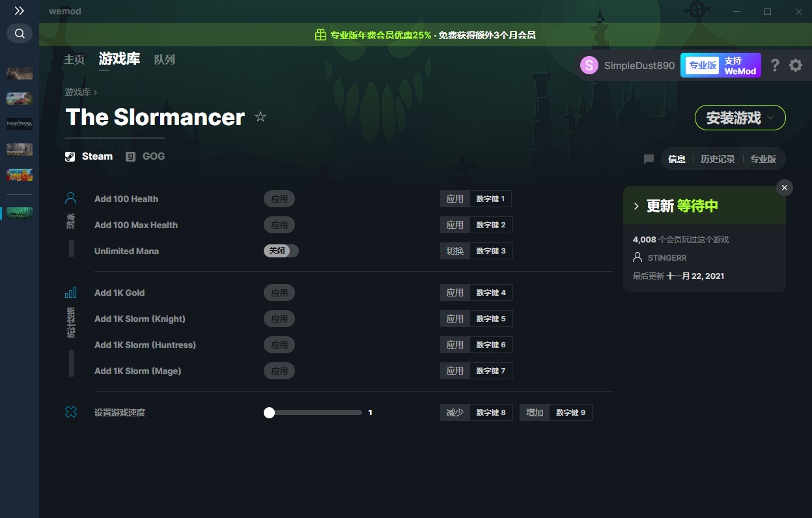Switch to the 游戏库 tab
This screenshot has height=518, width=812.
pyautogui.click(x=120, y=59)
